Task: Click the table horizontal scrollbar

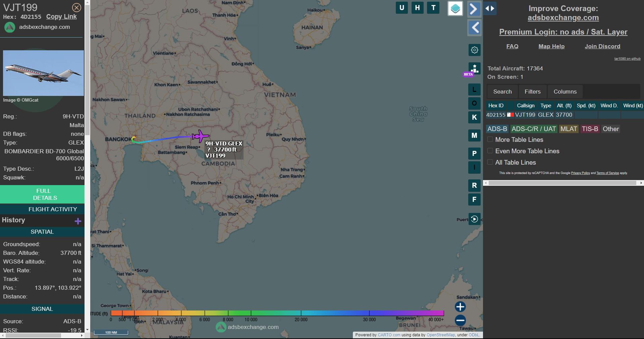Action: [x=562, y=183]
